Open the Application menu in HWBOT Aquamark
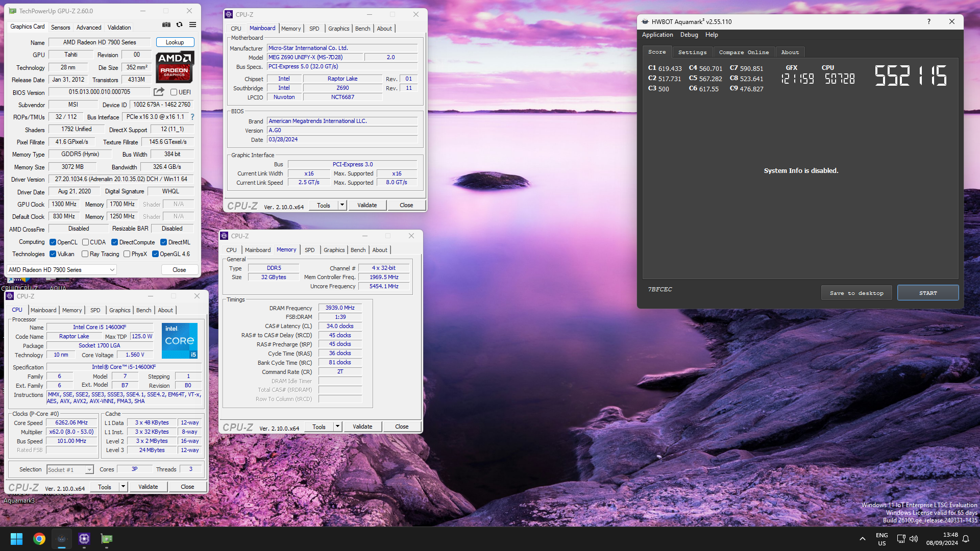The image size is (980, 551). click(x=657, y=35)
